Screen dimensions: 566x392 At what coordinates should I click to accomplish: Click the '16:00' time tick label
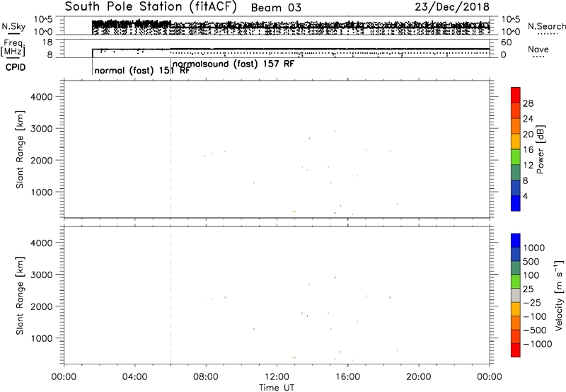point(347,377)
